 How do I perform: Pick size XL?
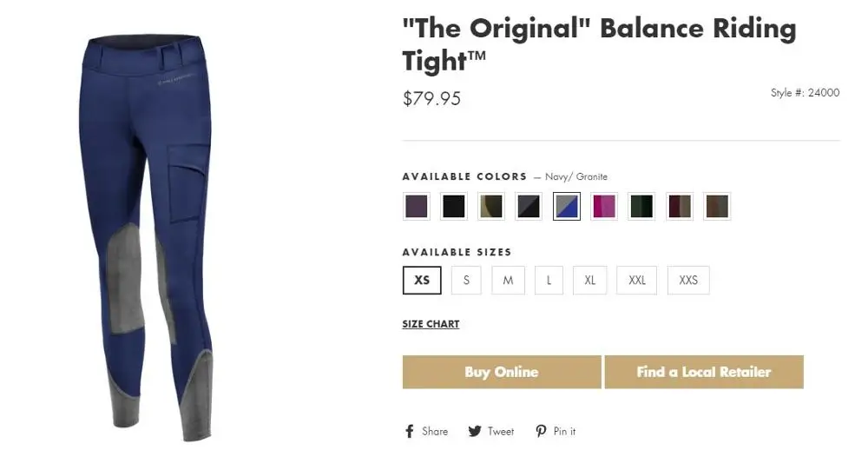click(x=590, y=281)
